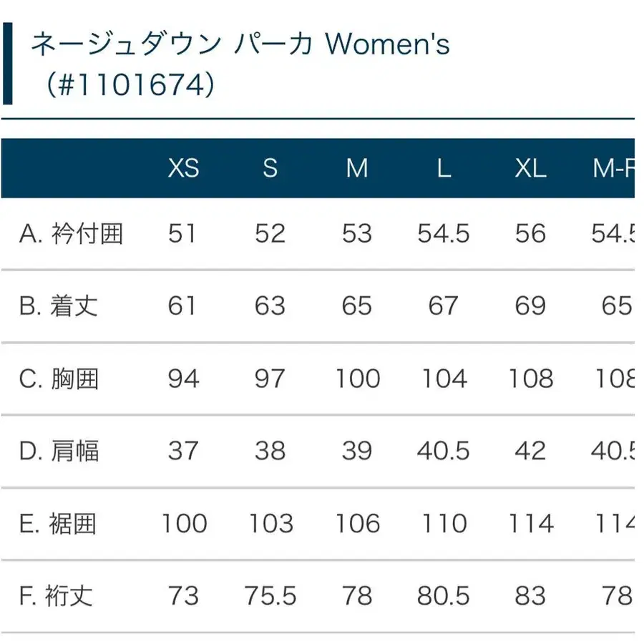Click the 110 value in 裾囲 row
This screenshot has height=644, width=644.
tap(444, 524)
